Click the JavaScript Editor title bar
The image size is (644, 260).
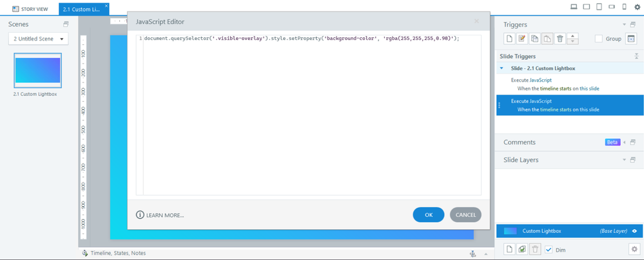point(309,21)
